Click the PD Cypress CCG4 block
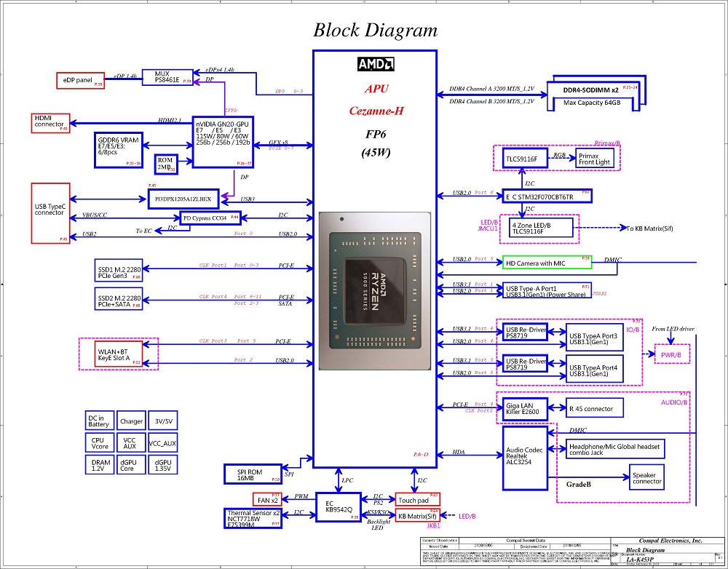 (210, 218)
